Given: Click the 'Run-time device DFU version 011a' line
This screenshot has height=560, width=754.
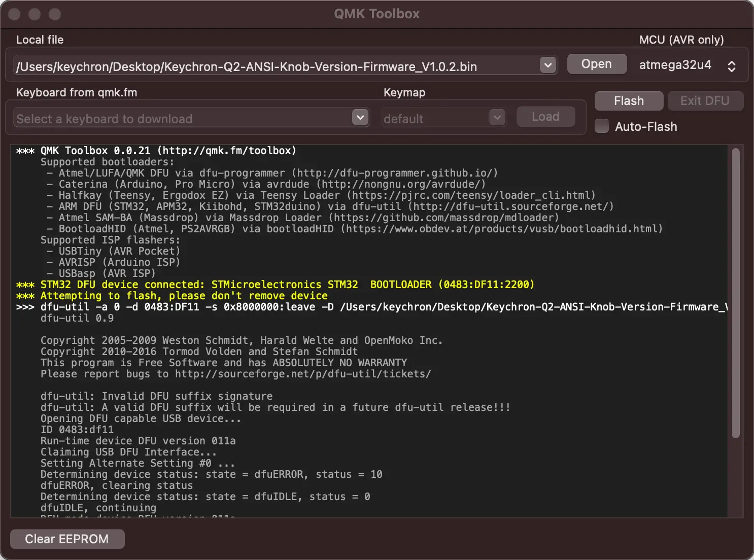Looking at the screenshot, I should point(138,441).
